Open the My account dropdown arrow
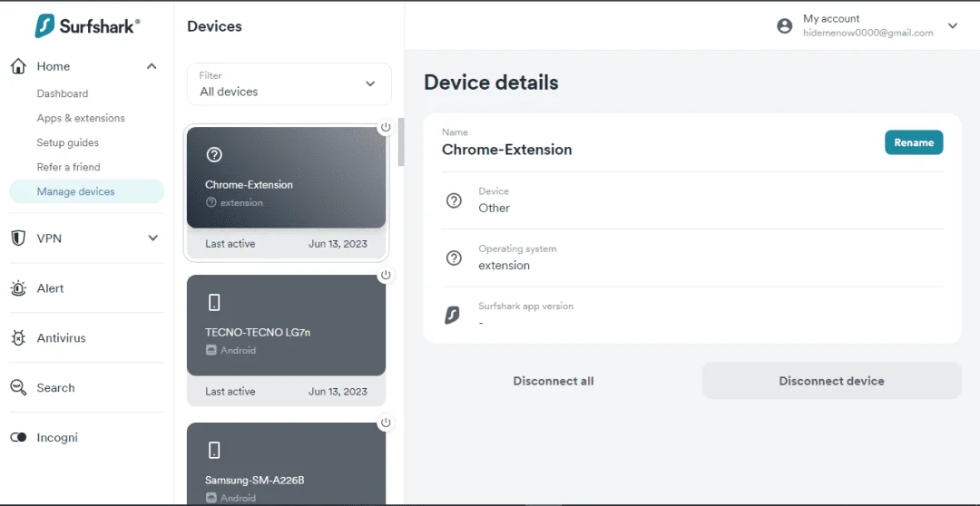Viewport: 980px width, 506px height. tap(953, 25)
